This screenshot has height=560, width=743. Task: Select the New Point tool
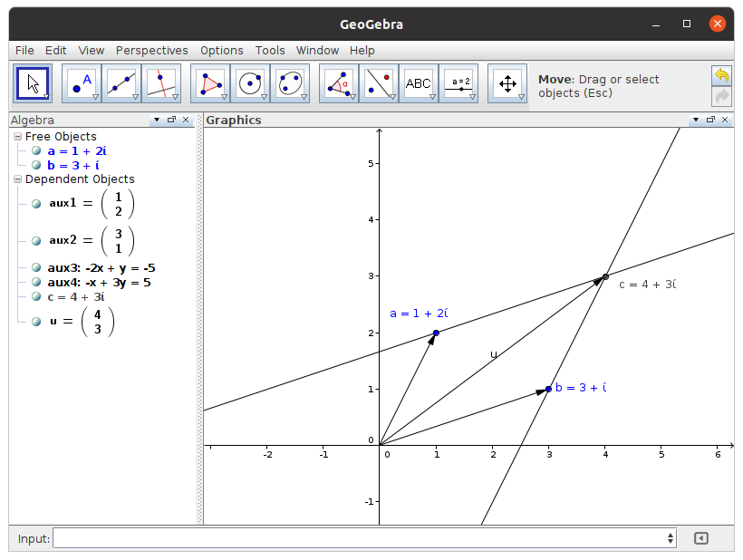tap(82, 83)
